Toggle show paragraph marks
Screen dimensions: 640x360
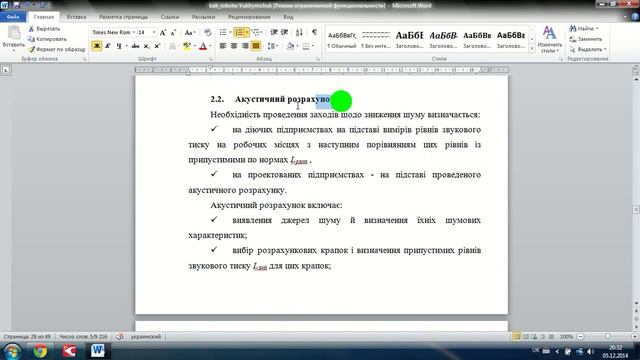(x=314, y=32)
